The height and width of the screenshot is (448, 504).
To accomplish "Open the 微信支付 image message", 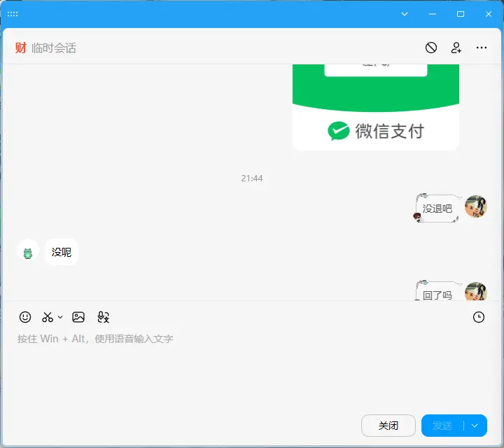I will tap(376, 107).
